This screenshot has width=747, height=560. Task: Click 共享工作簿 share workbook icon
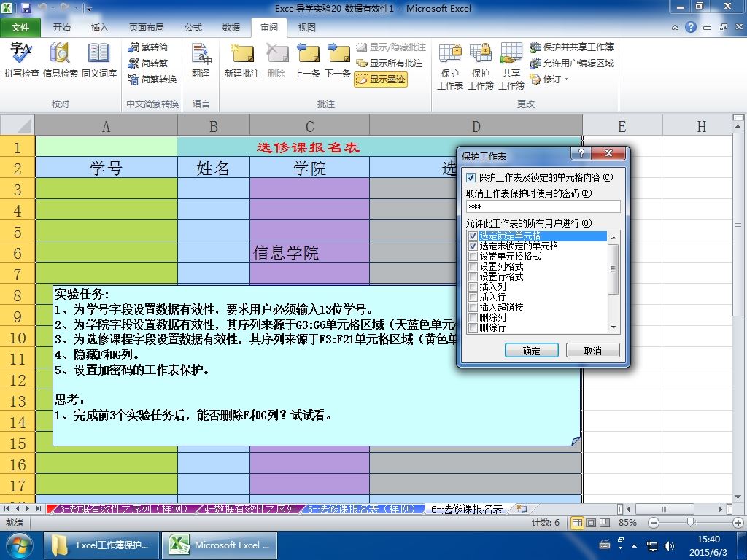tap(511, 66)
